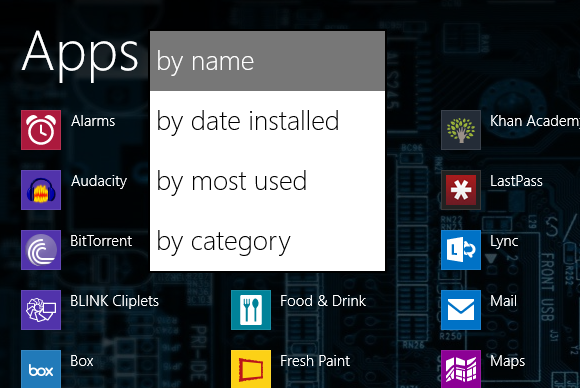The width and height of the screenshot is (580, 388).
Task: Open the Alarms app tile icon
Action: click(x=41, y=130)
